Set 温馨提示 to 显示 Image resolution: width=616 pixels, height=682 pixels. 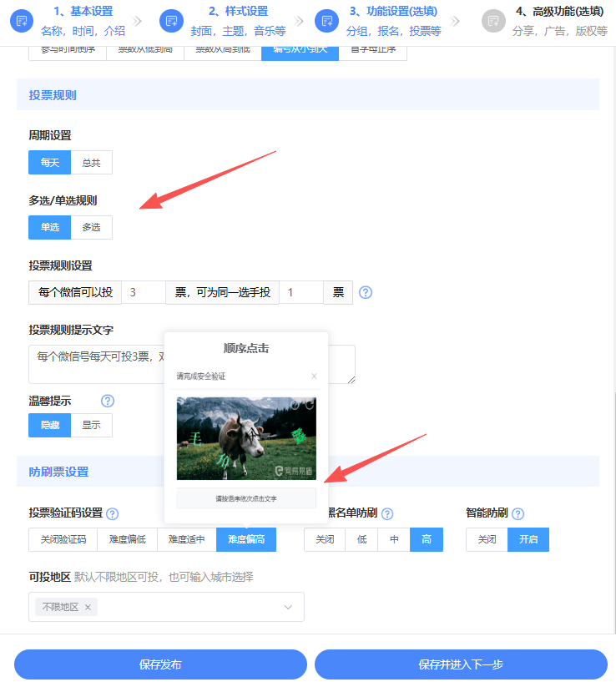tap(91, 425)
